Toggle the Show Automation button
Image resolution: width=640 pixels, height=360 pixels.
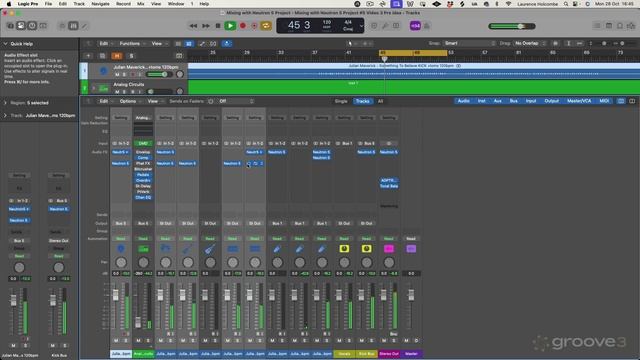[x=202, y=43]
